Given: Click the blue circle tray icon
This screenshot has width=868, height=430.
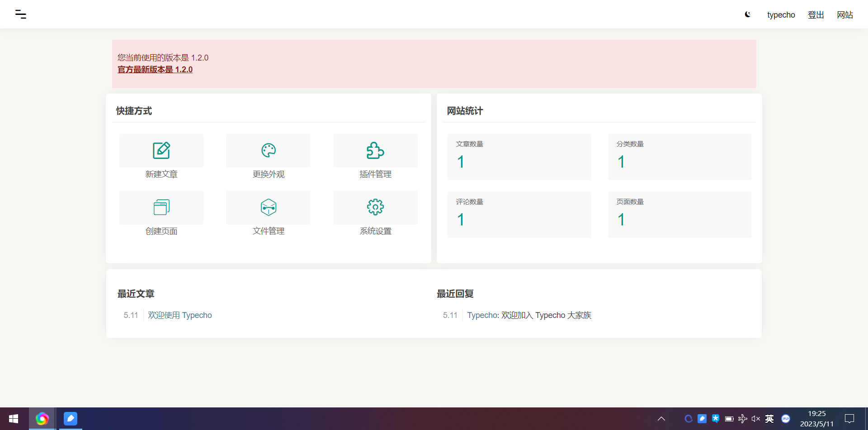Looking at the screenshot, I should click(689, 419).
